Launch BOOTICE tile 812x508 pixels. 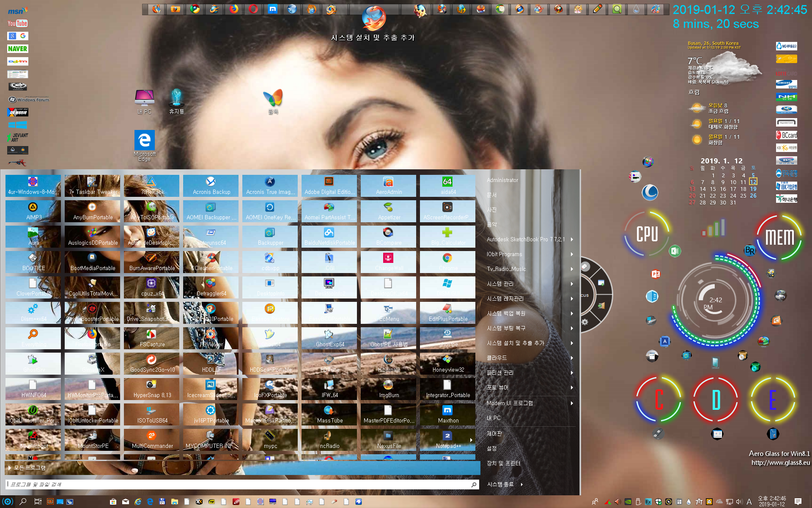pos(33,262)
